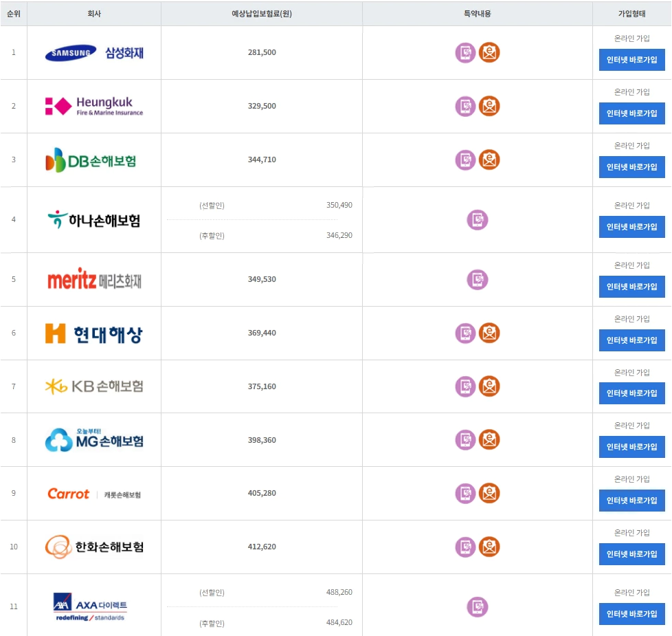The height and width of the screenshot is (636, 672).
Task: Click the 한화손해보험 logo
Action: point(94,547)
